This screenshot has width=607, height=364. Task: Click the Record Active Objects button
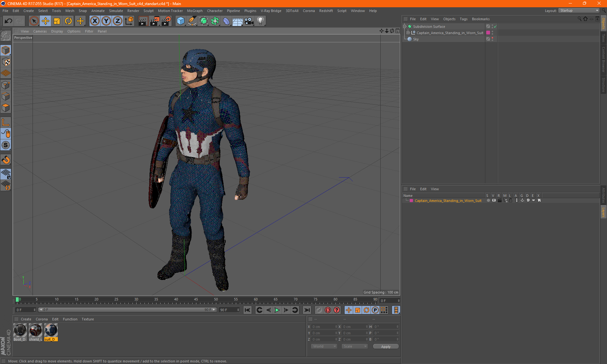click(319, 310)
